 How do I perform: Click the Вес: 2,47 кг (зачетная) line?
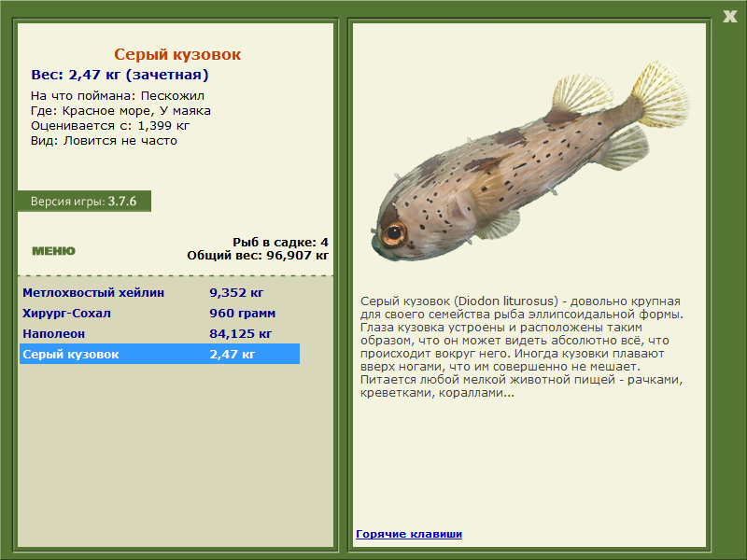(120, 75)
